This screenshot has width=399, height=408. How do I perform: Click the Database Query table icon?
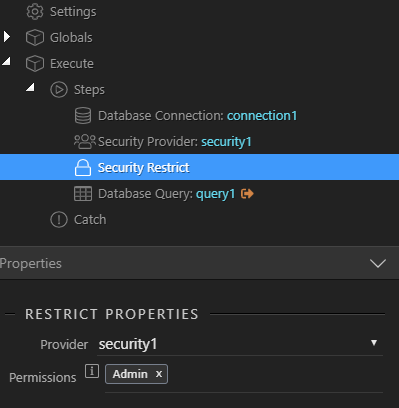(x=83, y=194)
